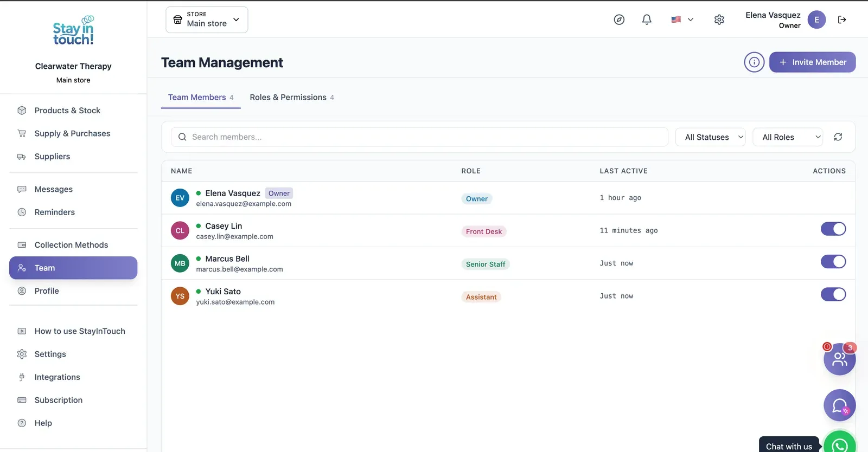The width and height of the screenshot is (868, 452).
Task: Click the compass explore icon in header
Action: tap(619, 20)
